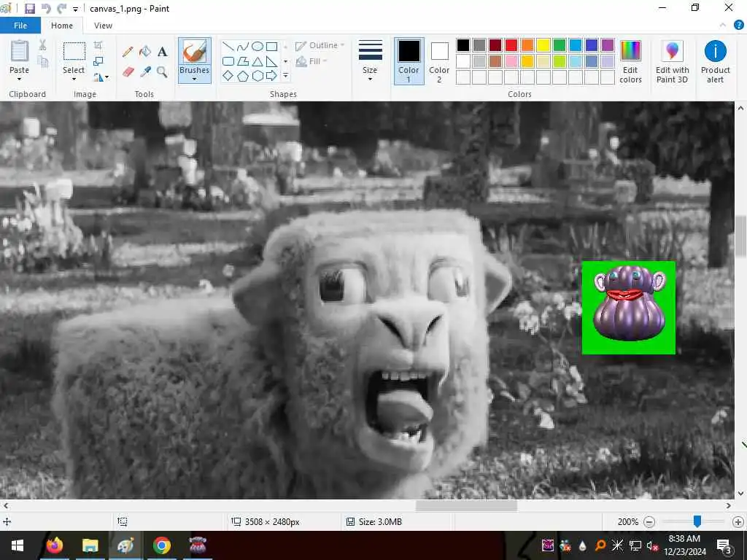Activate Color 2 background selector
Screen dimensions: 747x560
point(439,61)
